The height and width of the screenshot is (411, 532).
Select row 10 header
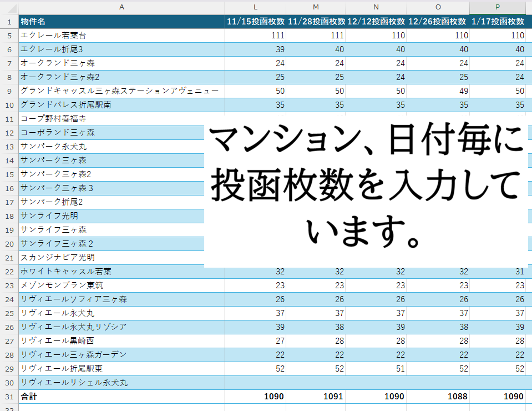pos(9,105)
